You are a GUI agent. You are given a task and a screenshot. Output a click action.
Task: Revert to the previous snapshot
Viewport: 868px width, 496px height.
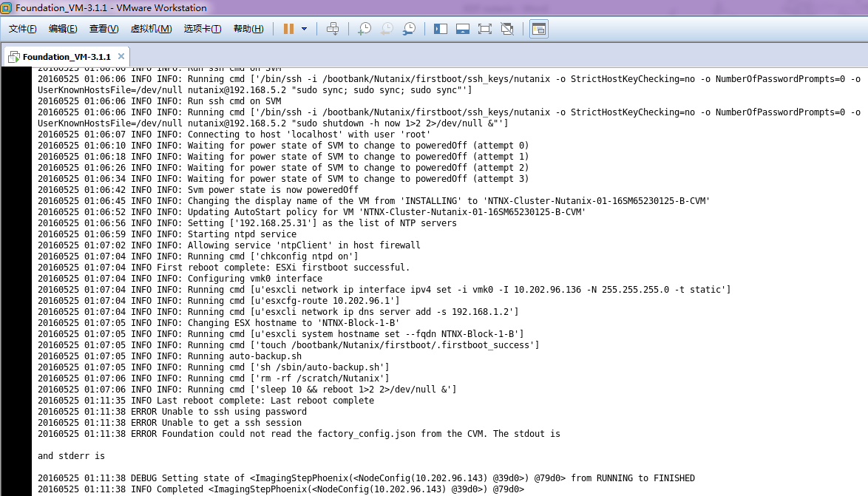(x=387, y=29)
